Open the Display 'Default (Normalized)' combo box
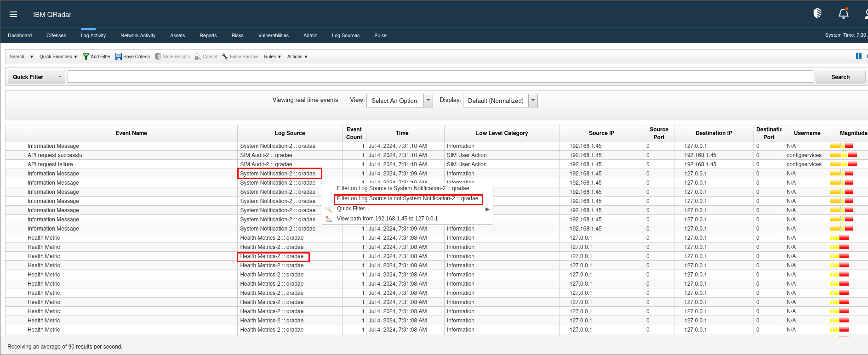Viewport: 868px width, 355px height. pos(500,101)
